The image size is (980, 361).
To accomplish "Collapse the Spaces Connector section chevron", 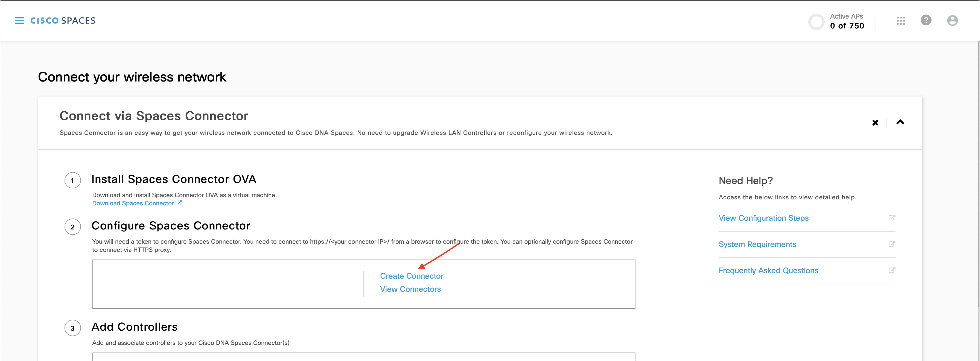I will click(900, 122).
